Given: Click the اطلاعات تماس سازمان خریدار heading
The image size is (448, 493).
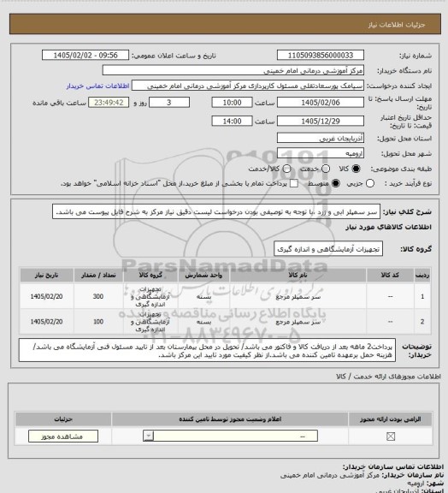Looking at the screenshot, I should [x=393, y=466].
